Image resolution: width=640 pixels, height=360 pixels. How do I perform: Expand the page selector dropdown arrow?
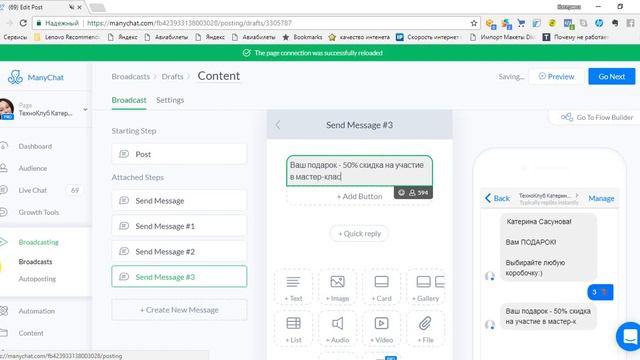coord(85,109)
